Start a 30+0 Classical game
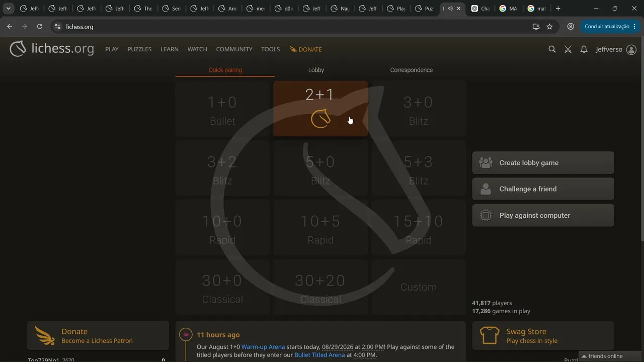Image resolution: width=644 pixels, height=362 pixels. pyautogui.click(x=222, y=287)
